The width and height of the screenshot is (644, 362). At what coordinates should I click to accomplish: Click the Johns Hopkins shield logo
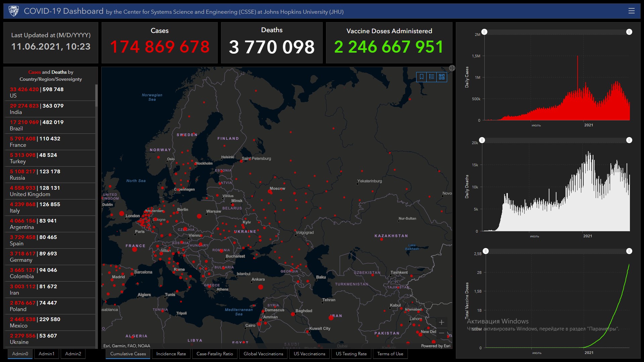(14, 11)
